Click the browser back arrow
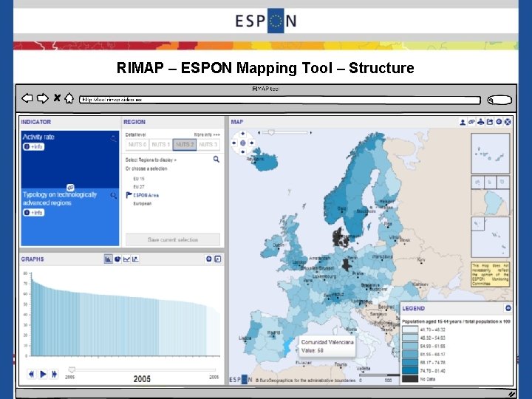 (x=27, y=98)
